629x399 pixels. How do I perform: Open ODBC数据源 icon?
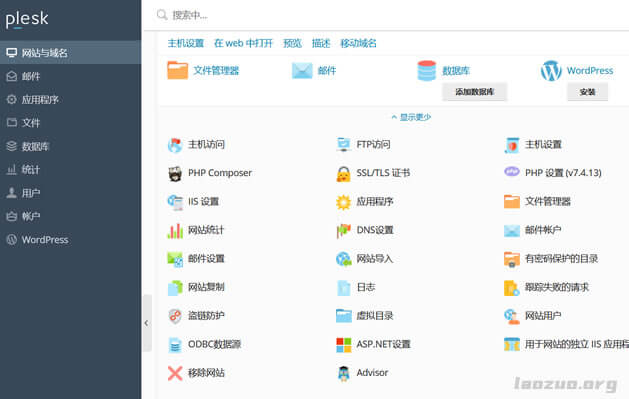[175, 344]
